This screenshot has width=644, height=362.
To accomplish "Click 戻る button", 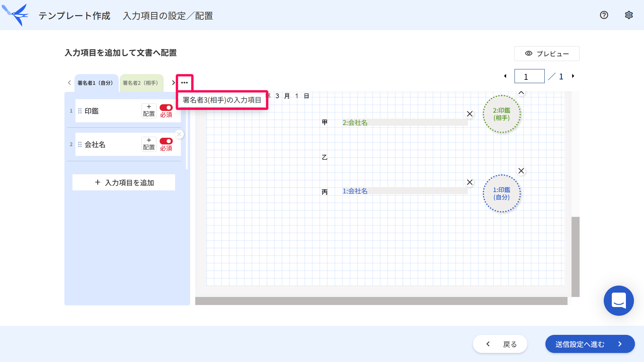I will coord(500,344).
